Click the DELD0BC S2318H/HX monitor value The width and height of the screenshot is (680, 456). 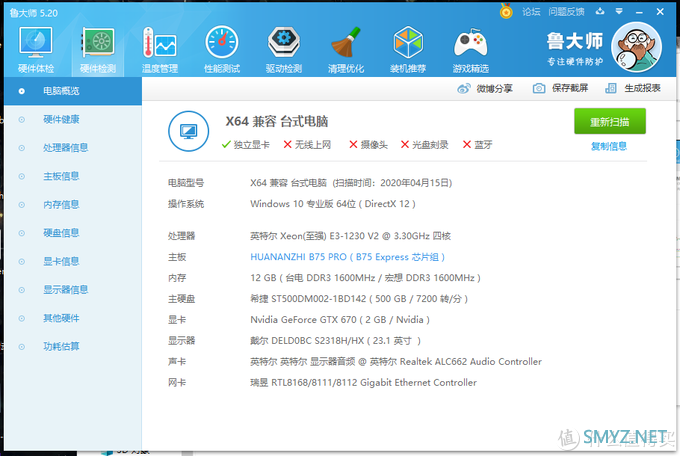tap(335, 341)
